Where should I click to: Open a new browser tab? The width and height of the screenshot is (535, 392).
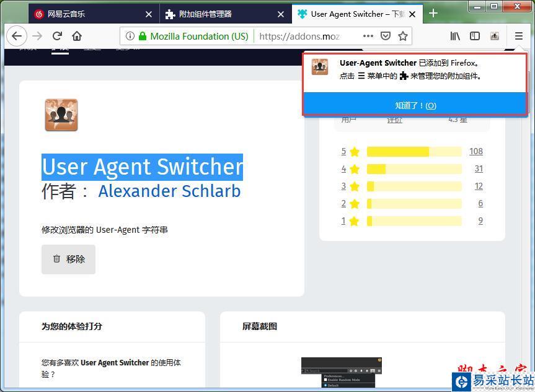pos(433,13)
